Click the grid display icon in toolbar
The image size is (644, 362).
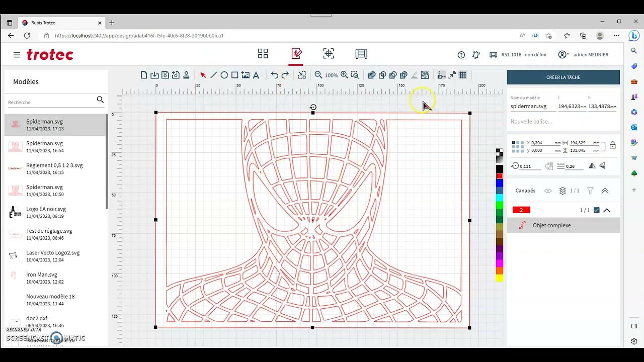[463, 75]
